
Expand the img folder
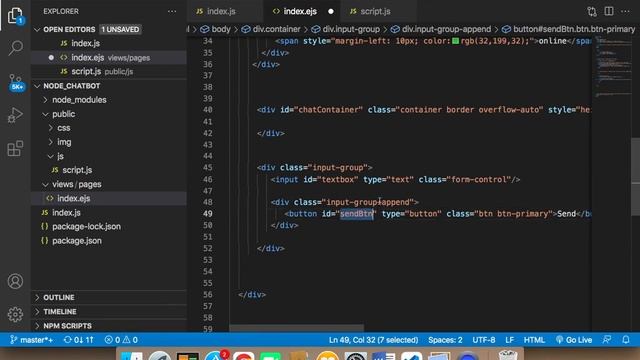point(64,142)
